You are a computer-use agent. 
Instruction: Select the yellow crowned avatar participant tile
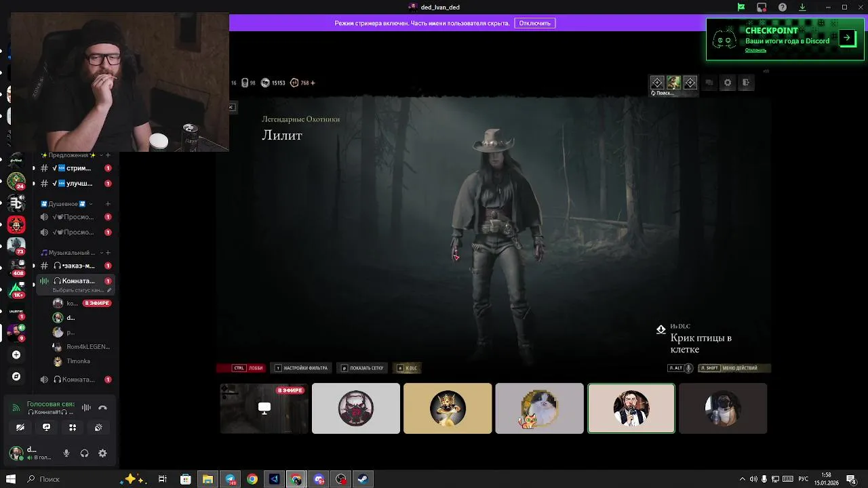tap(448, 408)
